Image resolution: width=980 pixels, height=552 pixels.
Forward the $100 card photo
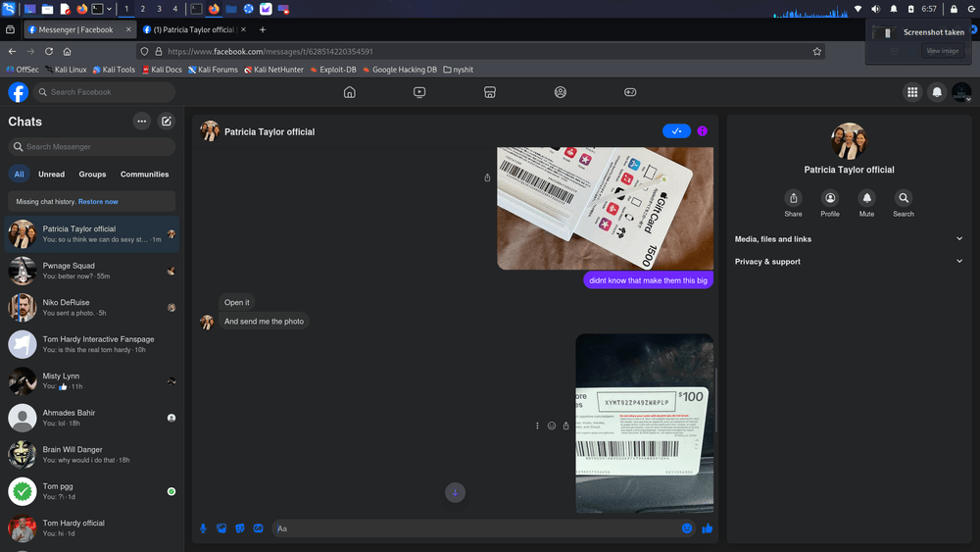tap(565, 426)
